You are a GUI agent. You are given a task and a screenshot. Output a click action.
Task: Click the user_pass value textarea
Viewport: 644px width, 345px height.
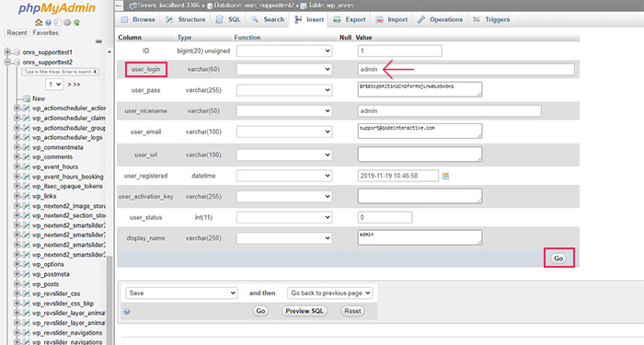420,89
